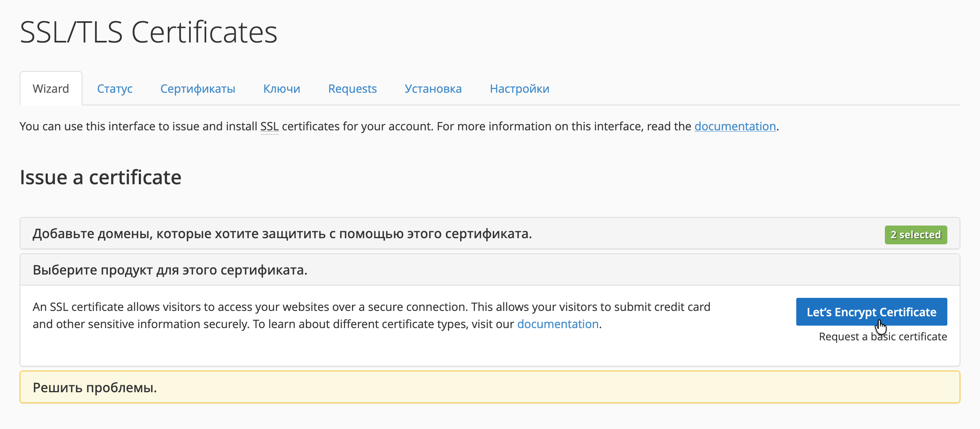980x429 pixels.
Task: Open the Ключи tab
Action: coord(282,89)
